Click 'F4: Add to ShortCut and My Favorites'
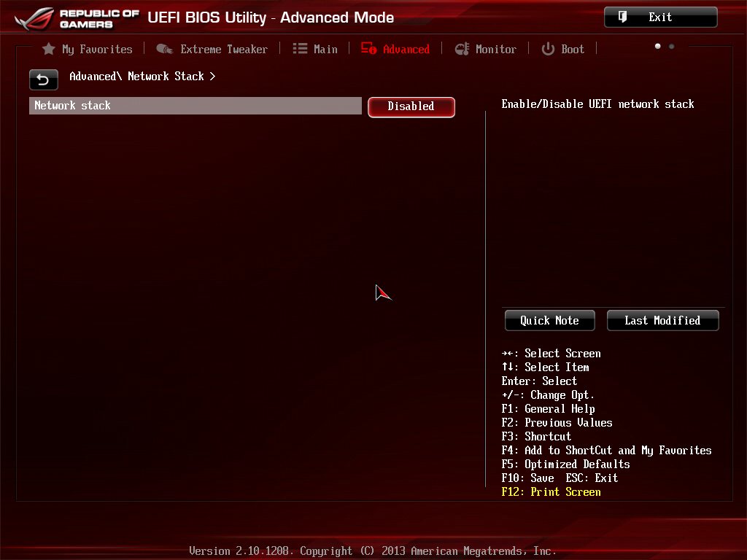Image resolution: width=747 pixels, height=560 pixels. coord(606,451)
